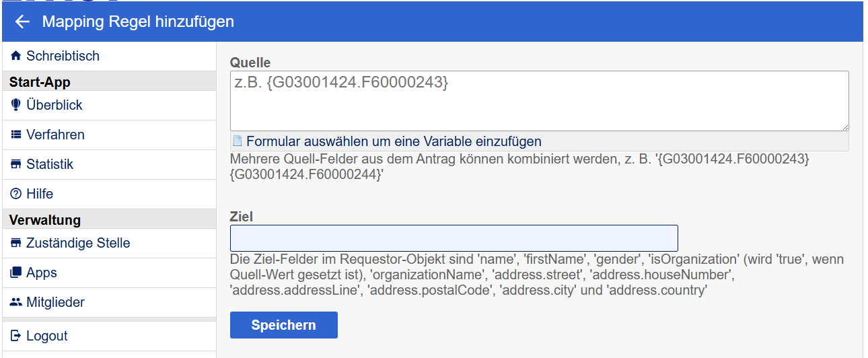The image size is (868, 358).
Task: Click the Verwaltung section header
Action: coord(45,220)
